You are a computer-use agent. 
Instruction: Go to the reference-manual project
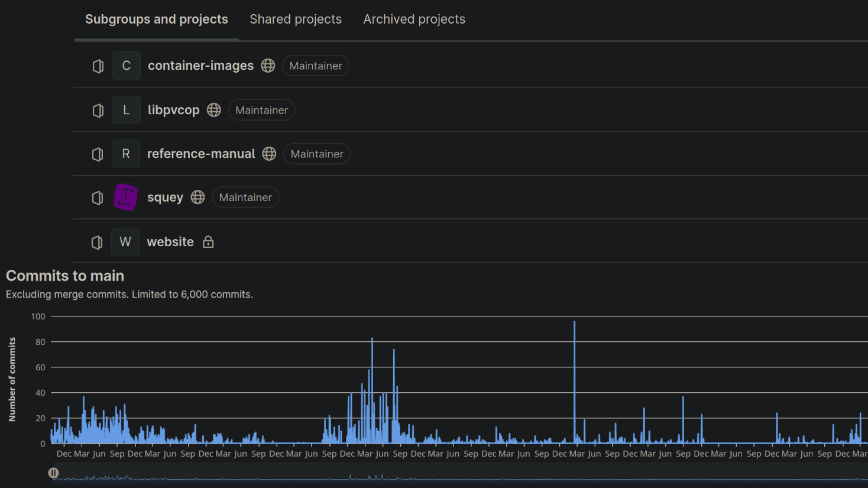[201, 154]
